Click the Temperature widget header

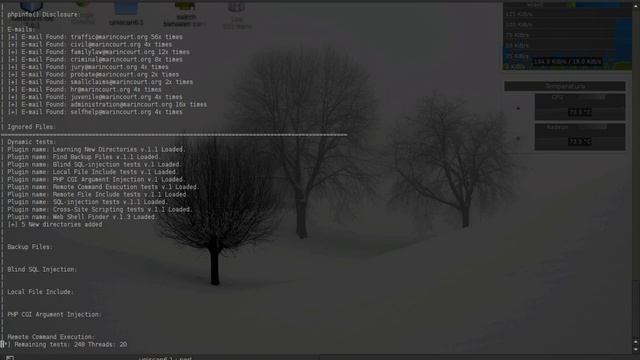coord(565,86)
